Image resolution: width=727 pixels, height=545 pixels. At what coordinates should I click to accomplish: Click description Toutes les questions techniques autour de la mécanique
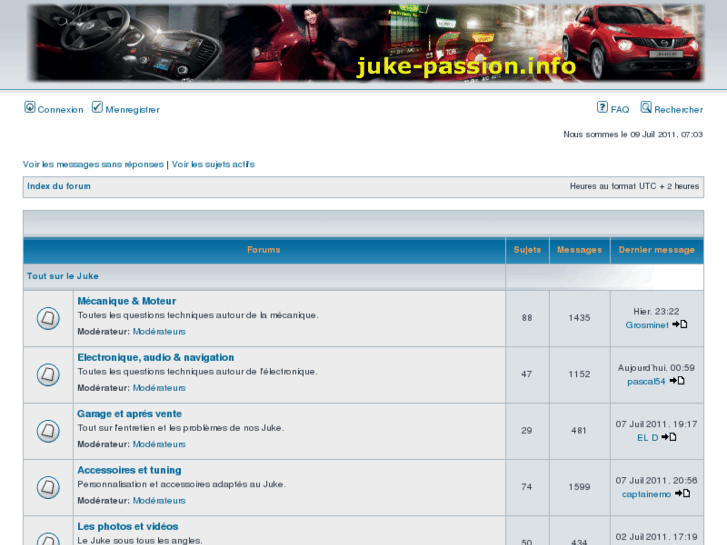coord(198,315)
